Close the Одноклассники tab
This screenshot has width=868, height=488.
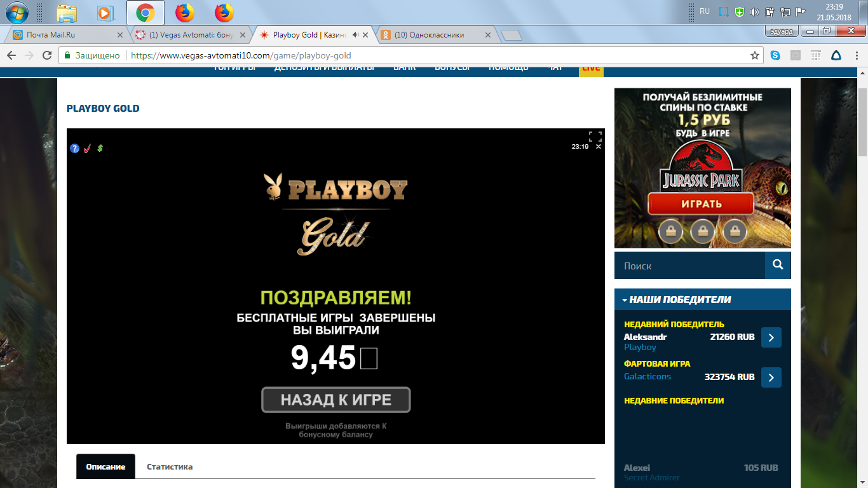pos(488,35)
